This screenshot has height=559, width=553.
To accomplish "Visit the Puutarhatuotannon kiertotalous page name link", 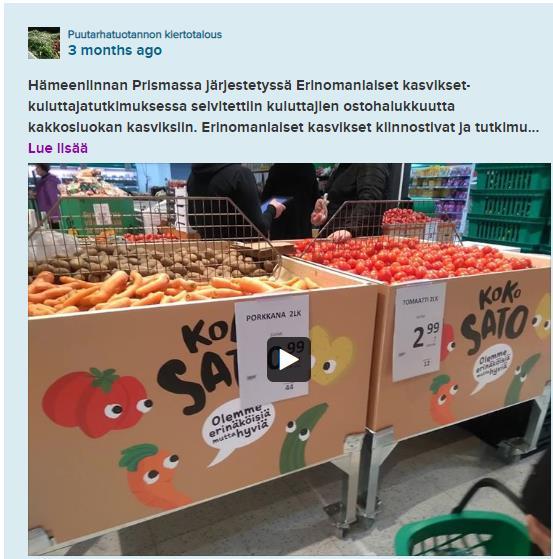I will point(145,35).
